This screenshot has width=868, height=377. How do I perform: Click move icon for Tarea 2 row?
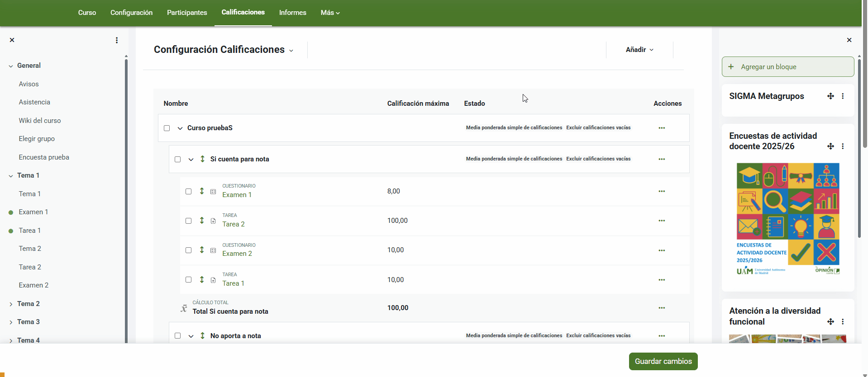click(202, 221)
